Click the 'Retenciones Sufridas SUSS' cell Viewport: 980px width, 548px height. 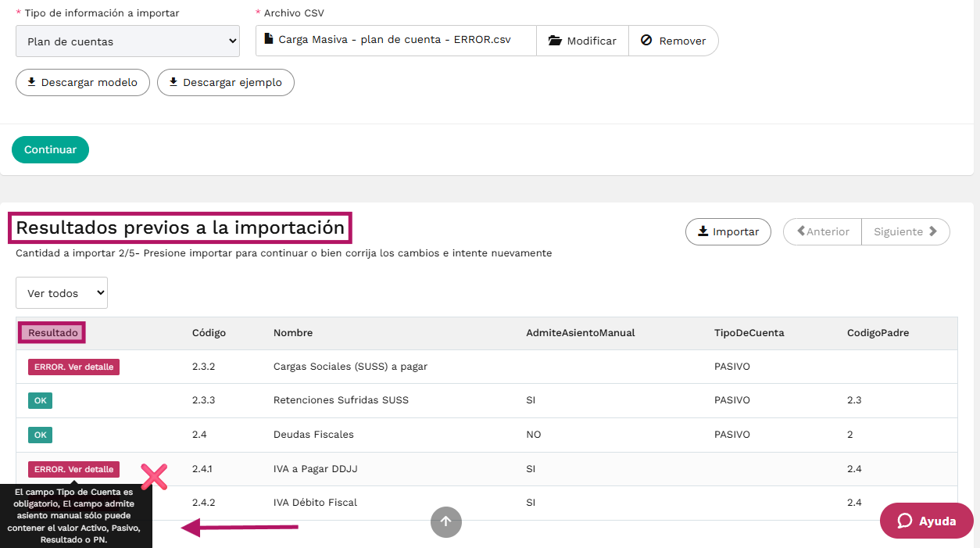[341, 400]
